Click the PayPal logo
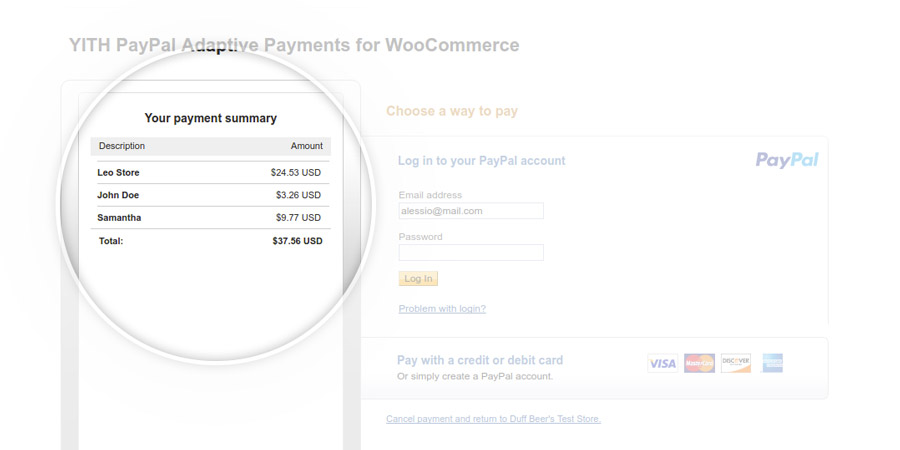Viewport: 900px width, 450px height. click(787, 160)
